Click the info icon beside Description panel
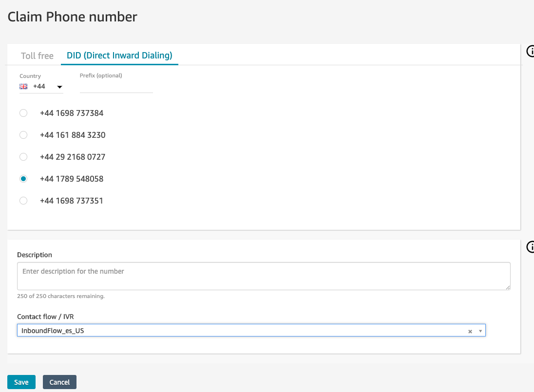 point(531,247)
